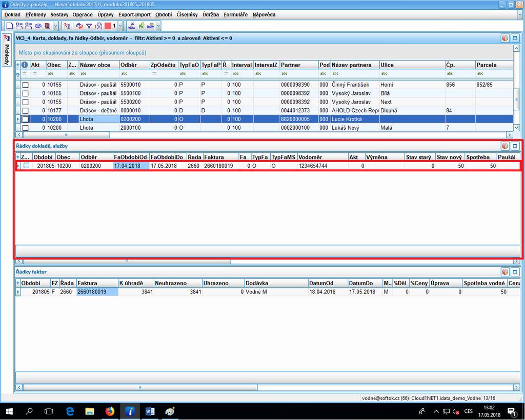This screenshot has height=420, width=525.
Task: Sort by Spotřeba column header
Action: click(x=481, y=157)
